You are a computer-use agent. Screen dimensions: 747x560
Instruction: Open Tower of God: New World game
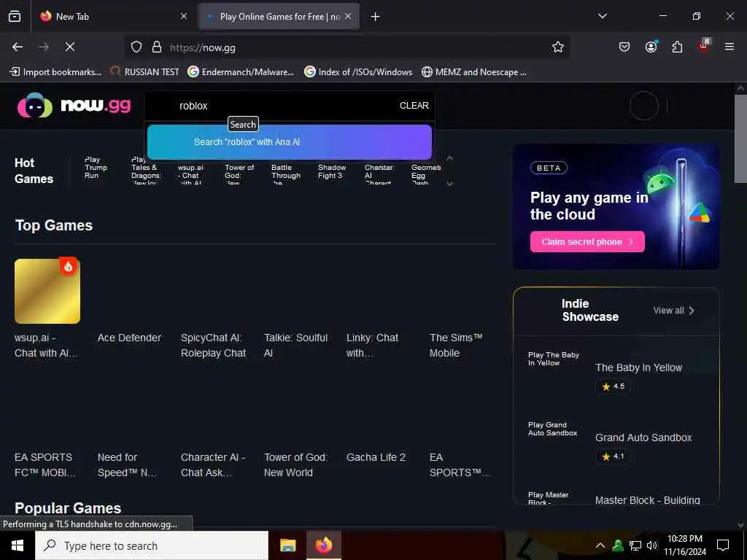click(x=296, y=464)
